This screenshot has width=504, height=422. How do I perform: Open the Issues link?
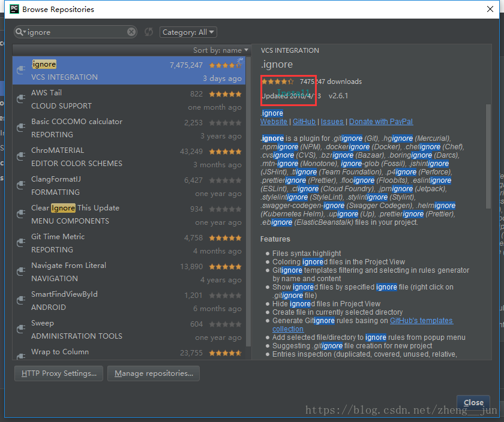[x=332, y=122]
